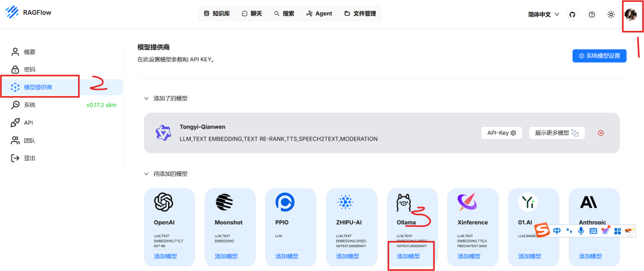Click the Anthropic logo icon
The height and width of the screenshot is (271, 644).
pyautogui.click(x=589, y=202)
